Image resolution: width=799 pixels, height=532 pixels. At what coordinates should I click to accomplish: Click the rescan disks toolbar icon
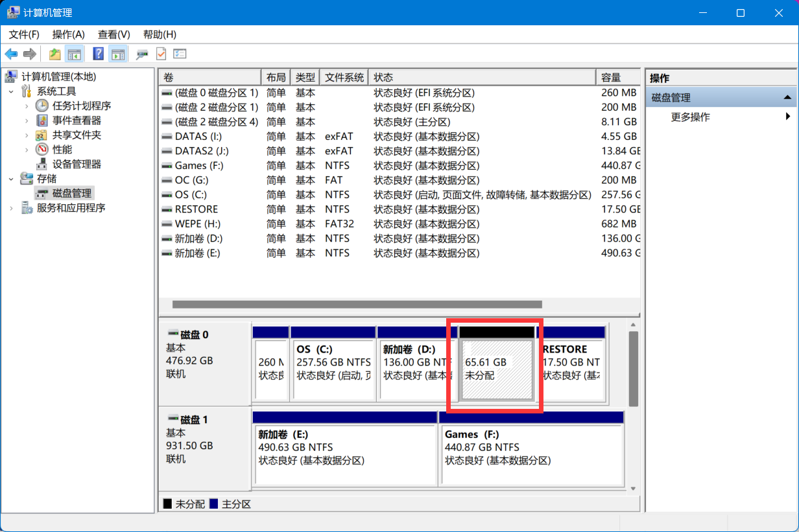[142, 54]
